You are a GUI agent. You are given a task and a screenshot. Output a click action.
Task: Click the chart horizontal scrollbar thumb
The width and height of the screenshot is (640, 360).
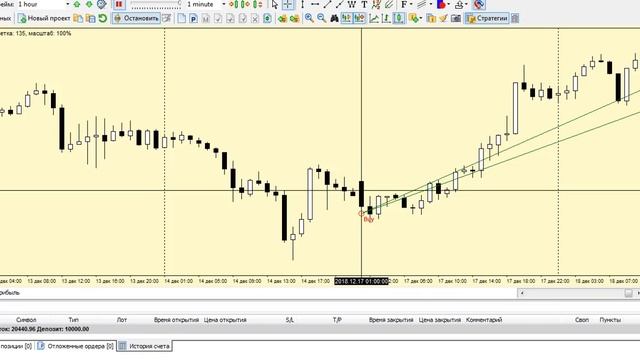click(629, 293)
